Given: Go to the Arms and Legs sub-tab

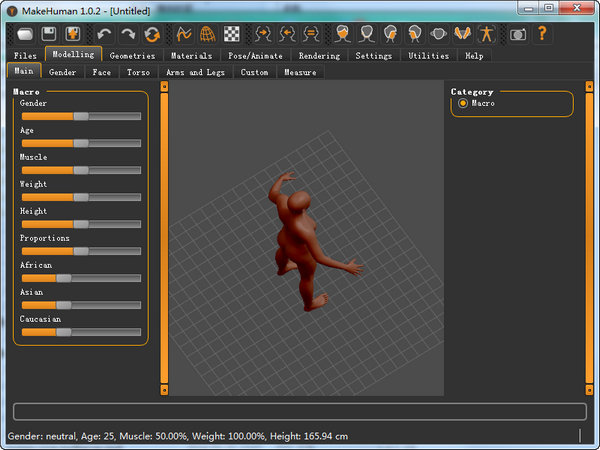Looking at the screenshot, I should [x=194, y=72].
